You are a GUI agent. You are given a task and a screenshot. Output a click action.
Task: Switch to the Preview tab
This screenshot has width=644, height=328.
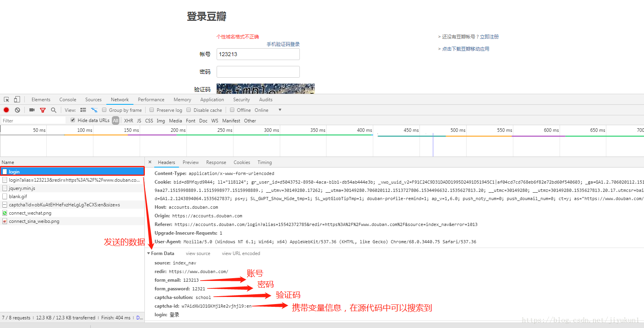191,162
